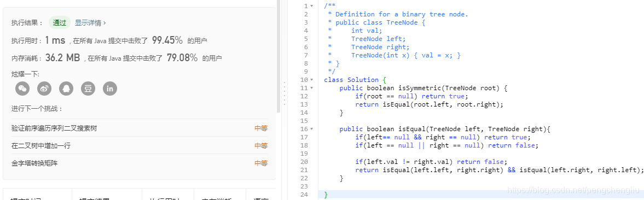Collapse isEqual method fold arrow at line 16

click(x=312, y=129)
